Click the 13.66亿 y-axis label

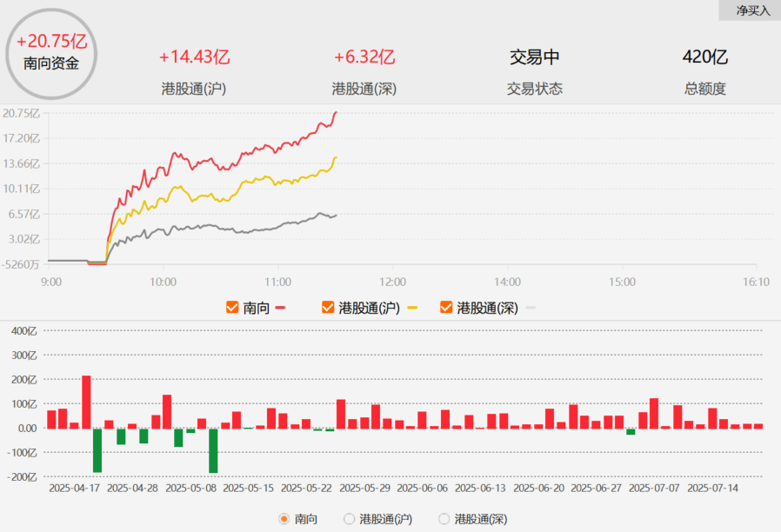pyautogui.click(x=21, y=163)
